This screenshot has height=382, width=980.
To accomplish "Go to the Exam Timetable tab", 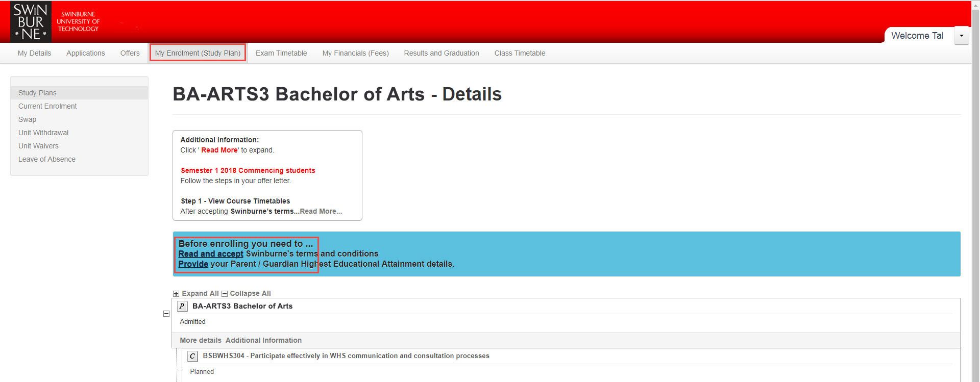I will (x=281, y=53).
